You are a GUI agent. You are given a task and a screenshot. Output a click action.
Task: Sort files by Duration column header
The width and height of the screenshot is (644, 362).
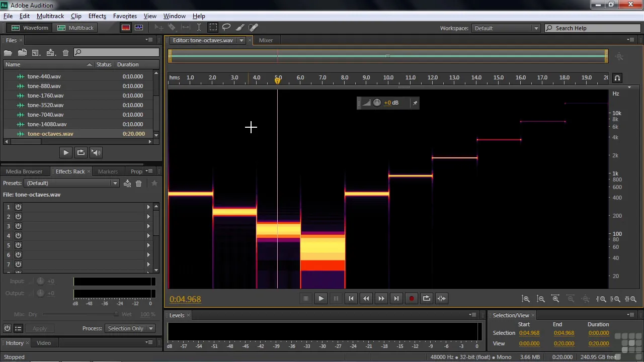point(128,64)
